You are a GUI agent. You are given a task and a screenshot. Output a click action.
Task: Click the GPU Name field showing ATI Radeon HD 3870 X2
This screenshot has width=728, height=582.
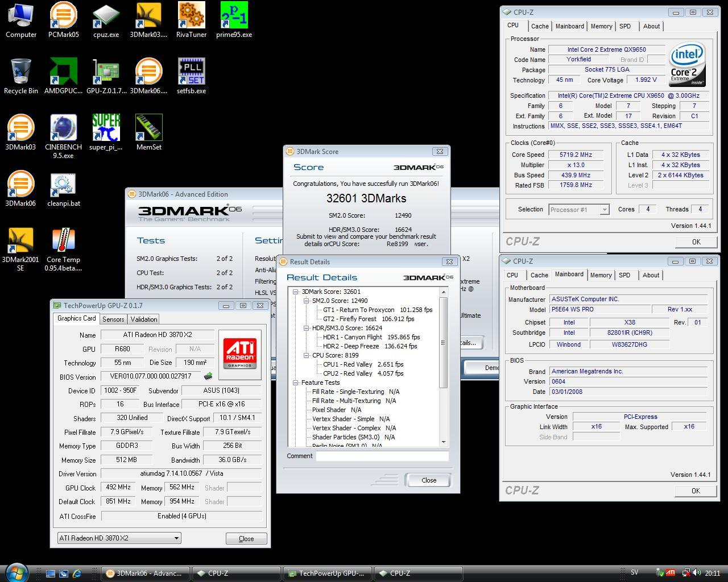pos(158,335)
